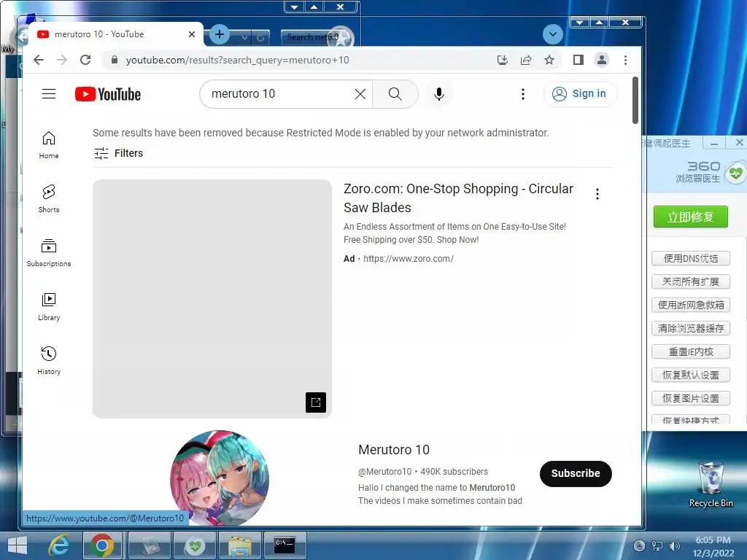
Task: Click the network tray icon
Action: [x=657, y=546]
